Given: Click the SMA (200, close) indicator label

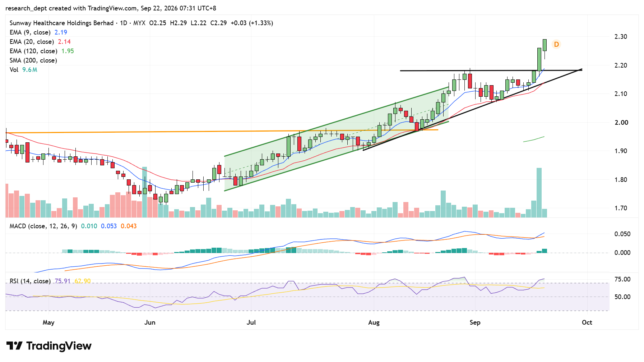Looking at the screenshot, I should point(33,60).
